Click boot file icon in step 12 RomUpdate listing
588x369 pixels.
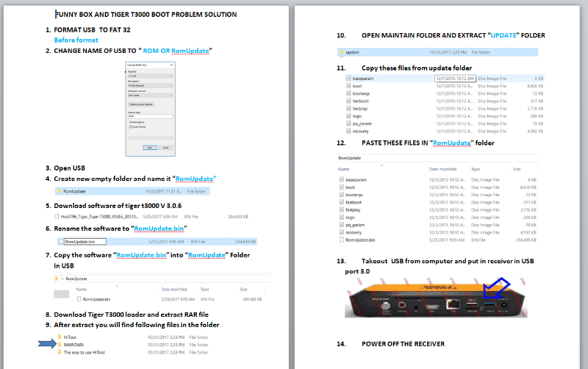(x=342, y=187)
